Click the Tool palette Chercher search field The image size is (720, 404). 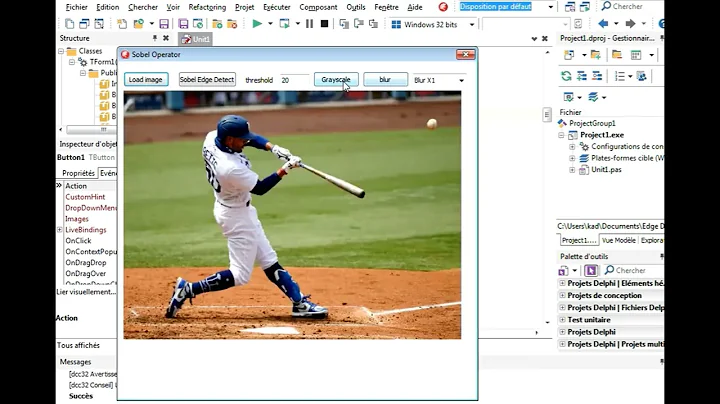coord(633,270)
